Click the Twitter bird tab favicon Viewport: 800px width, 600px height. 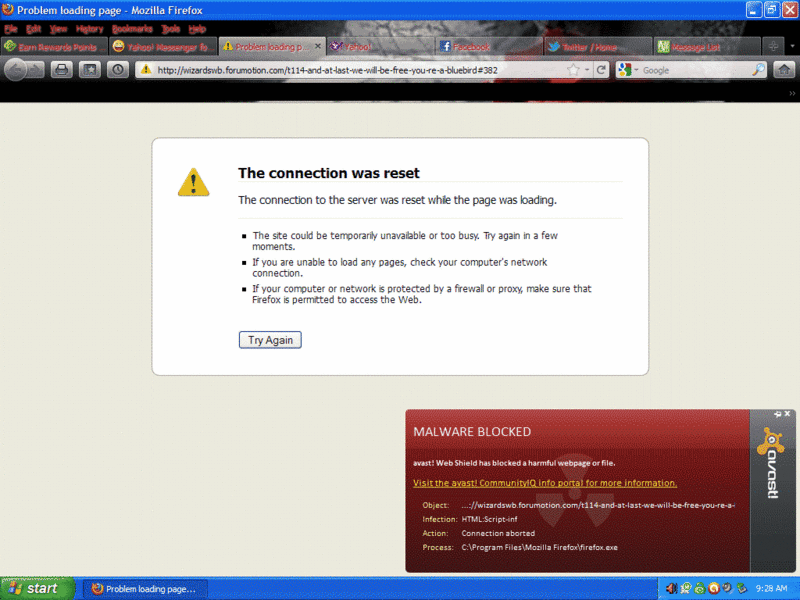pyautogui.click(x=554, y=46)
